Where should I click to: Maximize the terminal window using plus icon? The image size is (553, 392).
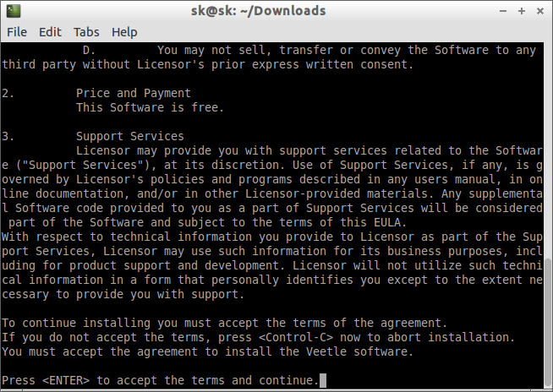(522, 11)
